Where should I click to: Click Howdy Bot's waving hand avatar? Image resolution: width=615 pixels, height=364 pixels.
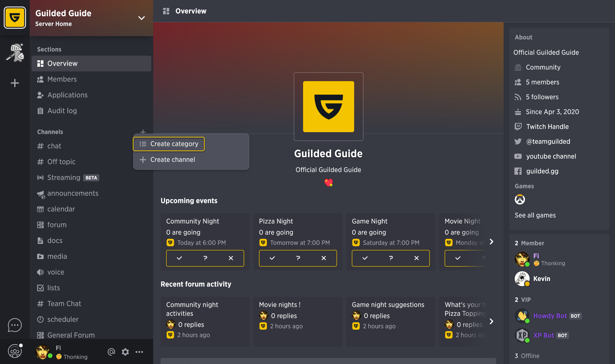[522, 316]
